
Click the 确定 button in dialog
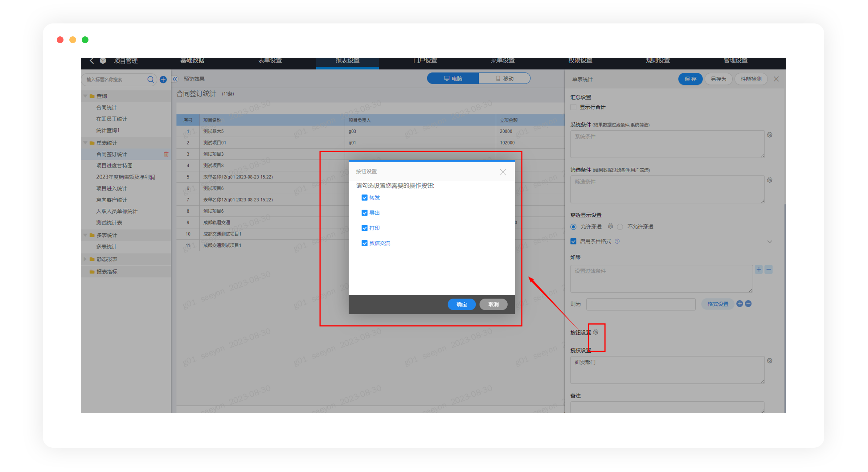[x=461, y=304]
